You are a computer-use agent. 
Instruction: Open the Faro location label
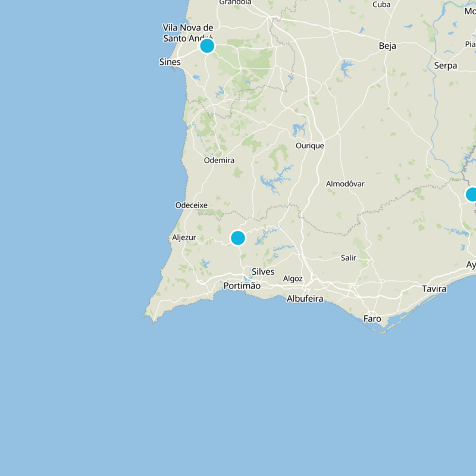pyautogui.click(x=372, y=318)
